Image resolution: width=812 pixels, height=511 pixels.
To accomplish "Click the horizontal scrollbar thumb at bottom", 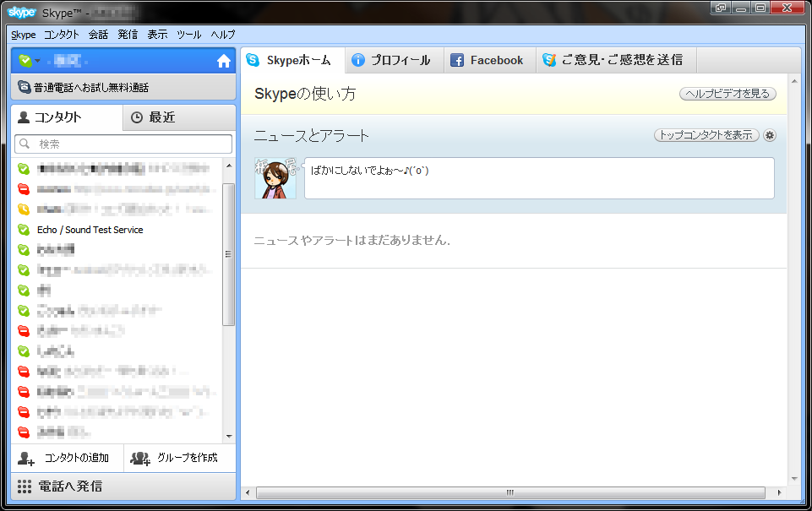I will tap(510, 492).
